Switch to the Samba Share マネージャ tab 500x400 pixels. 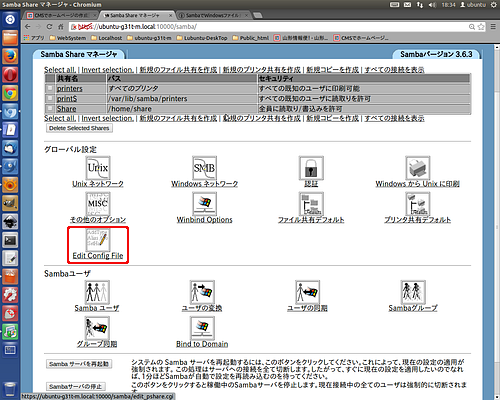(137, 15)
